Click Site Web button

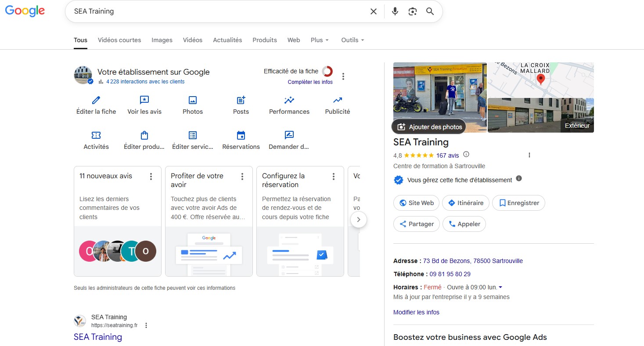(417, 203)
